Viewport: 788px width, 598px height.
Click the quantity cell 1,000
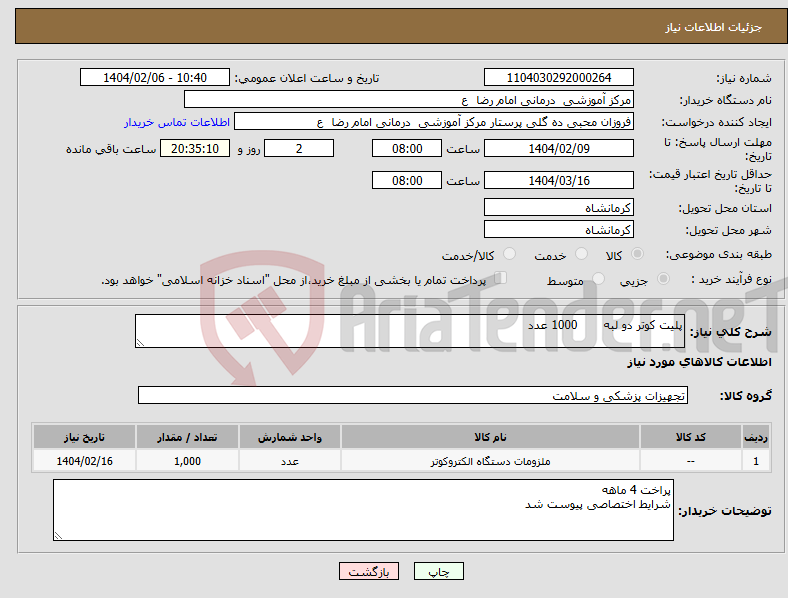[187, 461]
